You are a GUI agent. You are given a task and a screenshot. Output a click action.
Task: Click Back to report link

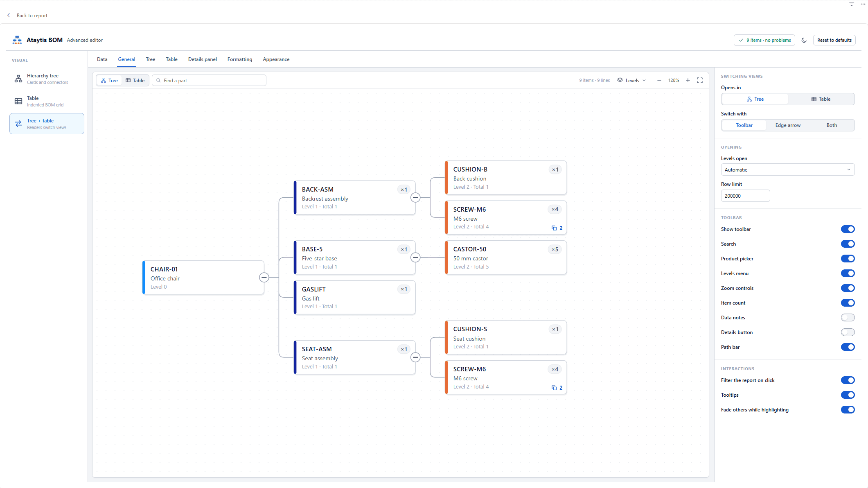pyautogui.click(x=32, y=16)
